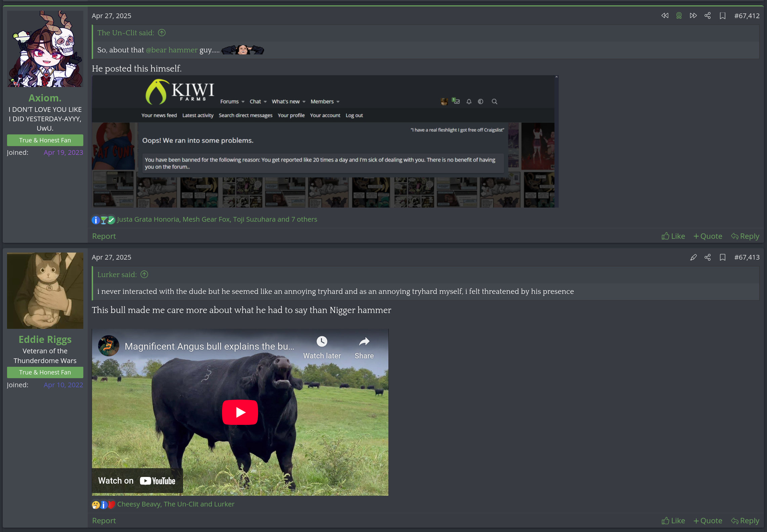This screenshot has width=767, height=532.
Task: Expand Lurker quoted post arrow
Action: pos(144,274)
